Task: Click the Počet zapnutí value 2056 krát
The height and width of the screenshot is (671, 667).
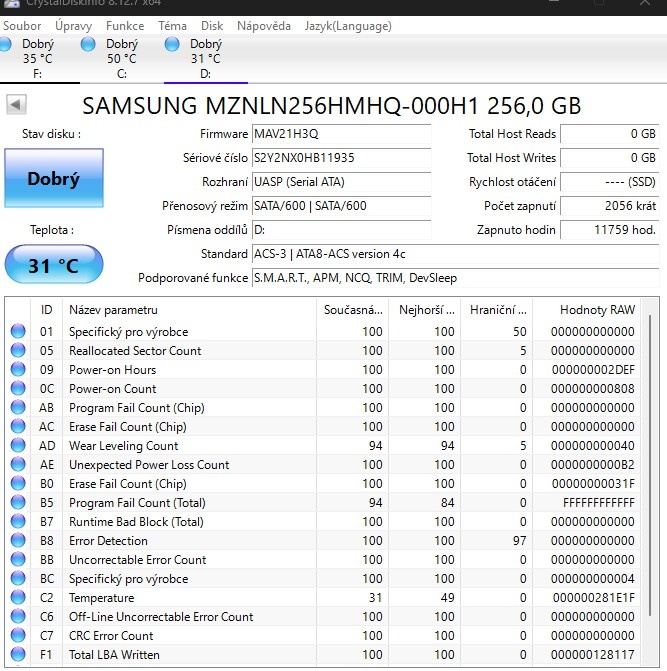Action: (610, 206)
